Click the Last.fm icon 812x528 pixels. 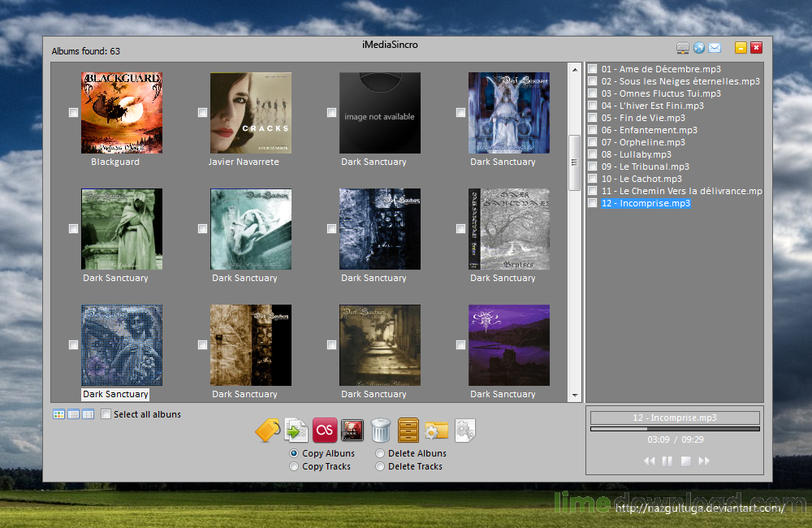pyautogui.click(x=323, y=431)
